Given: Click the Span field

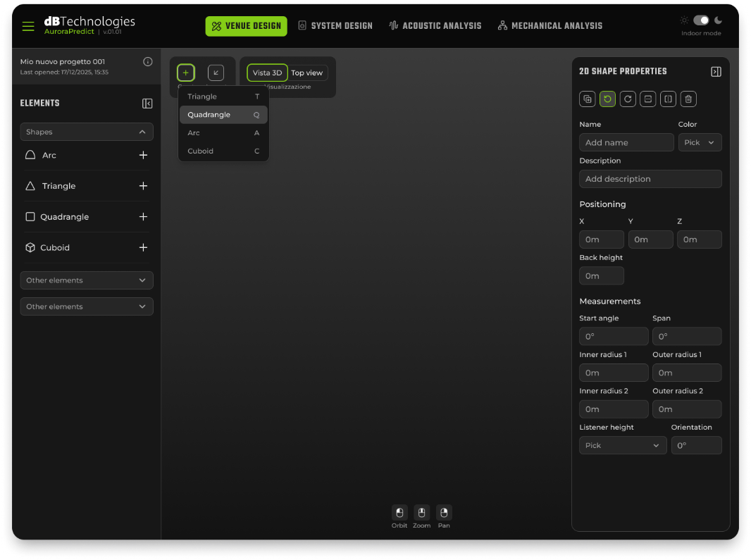Looking at the screenshot, I should pos(687,336).
